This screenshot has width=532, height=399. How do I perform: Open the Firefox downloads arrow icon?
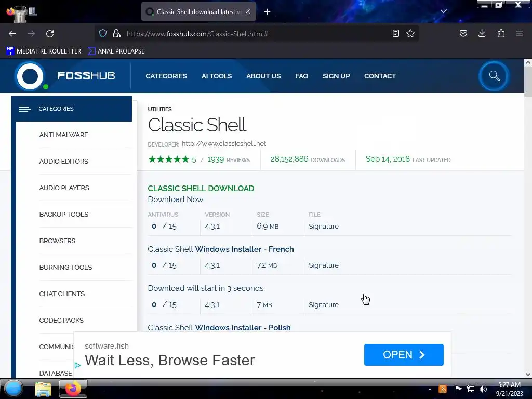pyautogui.click(x=482, y=33)
